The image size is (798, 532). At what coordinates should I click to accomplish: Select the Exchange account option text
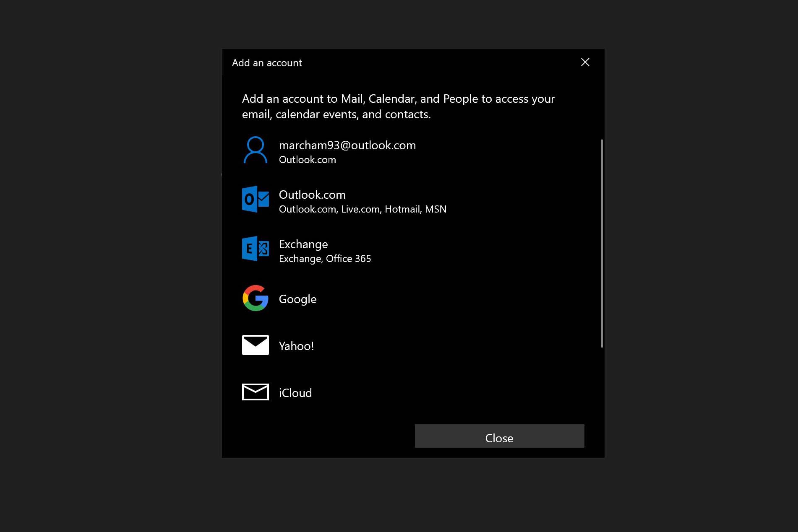click(303, 244)
